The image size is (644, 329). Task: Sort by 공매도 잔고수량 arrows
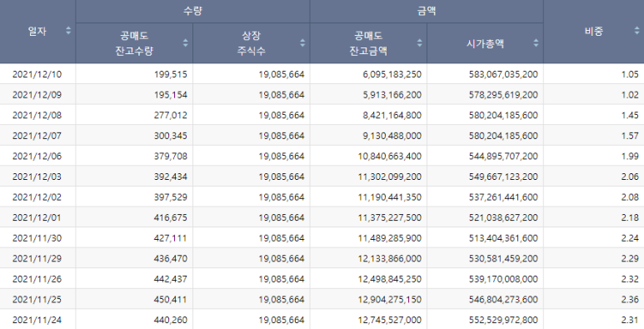tap(185, 42)
